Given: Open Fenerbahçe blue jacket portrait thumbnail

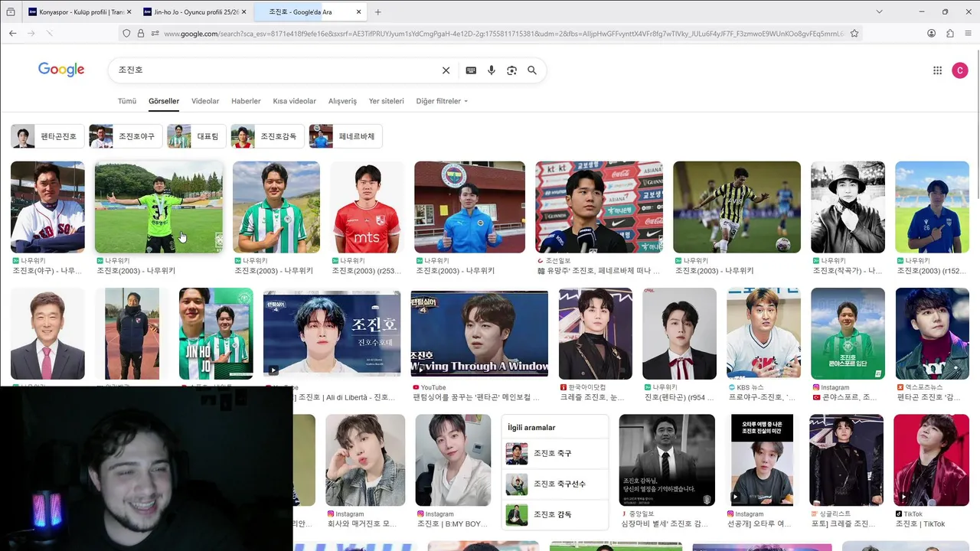Looking at the screenshot, I should (469, 207).
